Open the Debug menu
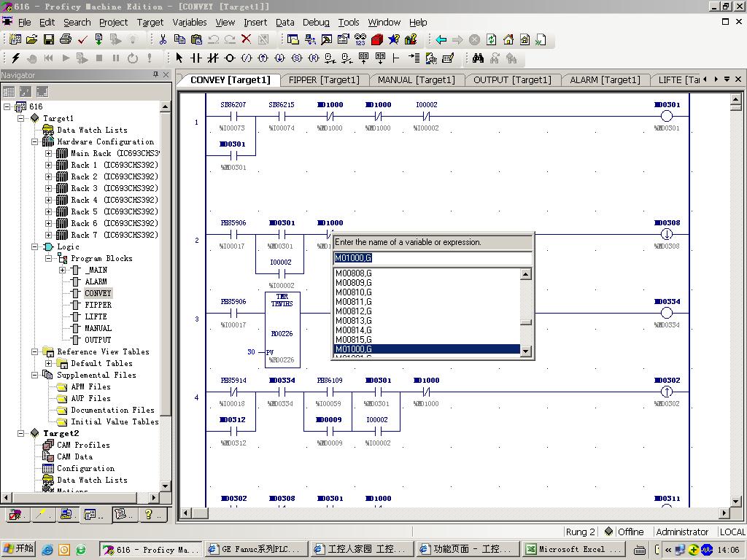 click(x=316, y=22)
